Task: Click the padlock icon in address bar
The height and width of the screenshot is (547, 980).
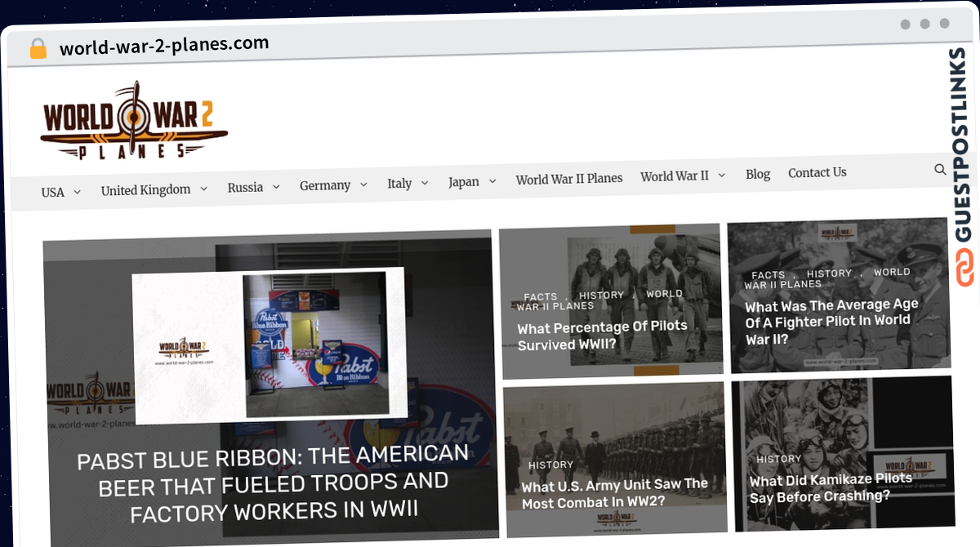Action: click(38, 49)
